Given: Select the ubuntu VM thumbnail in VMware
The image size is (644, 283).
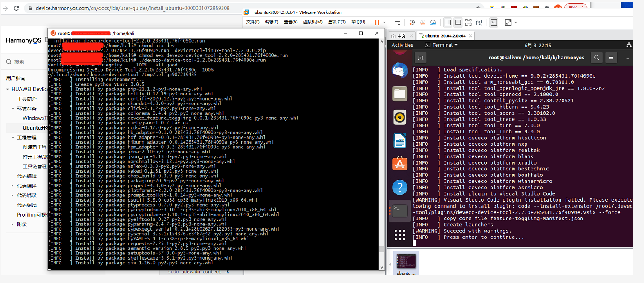Looking at the screenshot, I should [x=405, y=263].
